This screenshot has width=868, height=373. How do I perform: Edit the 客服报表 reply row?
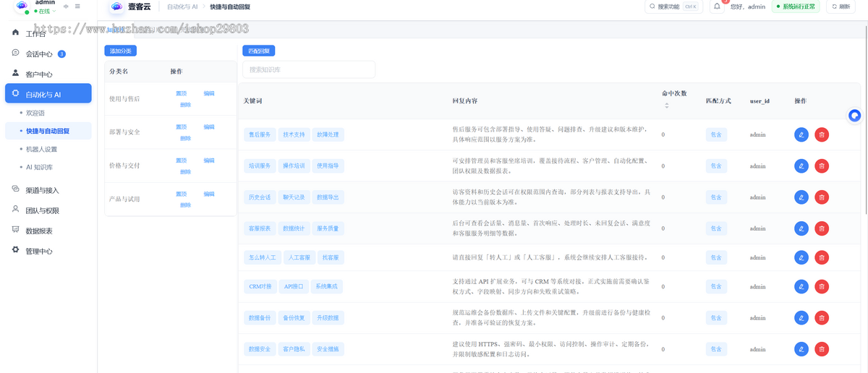pyautogui.click(x=801, y=228)
